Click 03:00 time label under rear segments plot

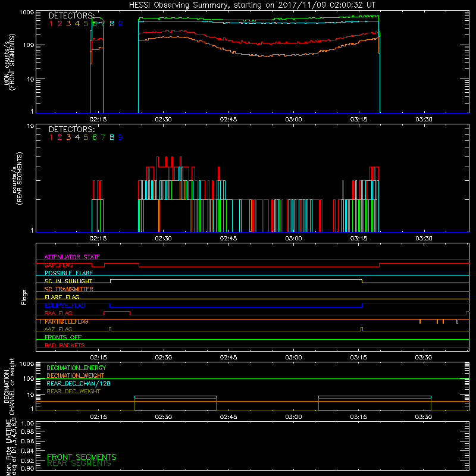[x=293, y=239]
